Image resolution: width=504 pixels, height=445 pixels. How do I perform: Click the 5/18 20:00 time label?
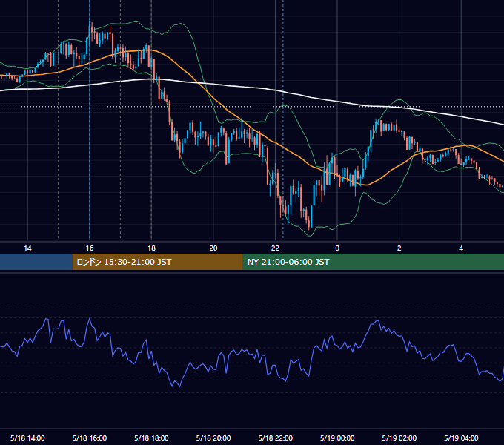click(x=213, y=438)
